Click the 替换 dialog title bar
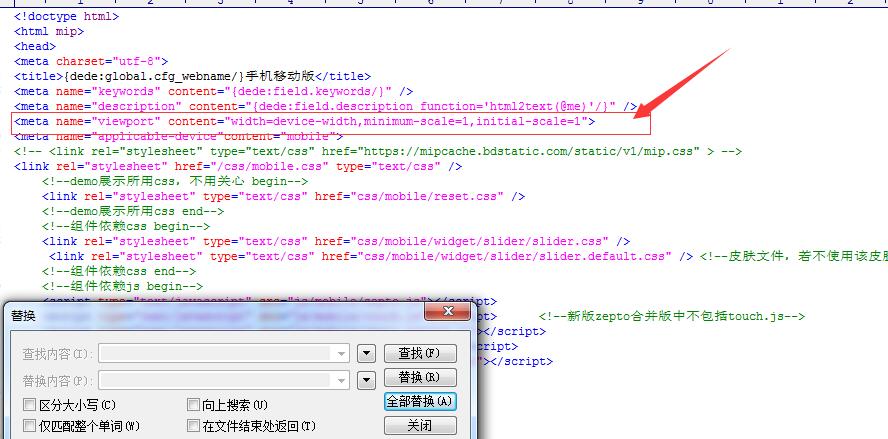This screenshot has height=439, width=888. point(200,314)
